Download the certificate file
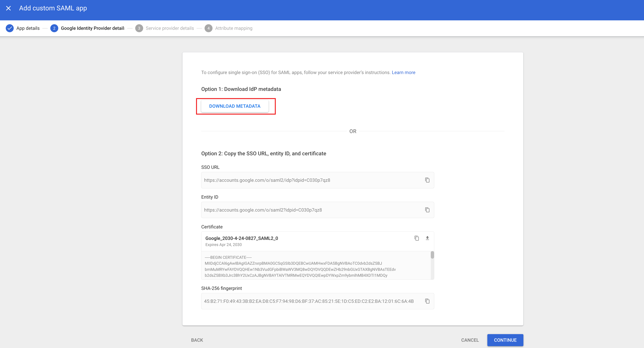644x348 pixels. point(427,238)
